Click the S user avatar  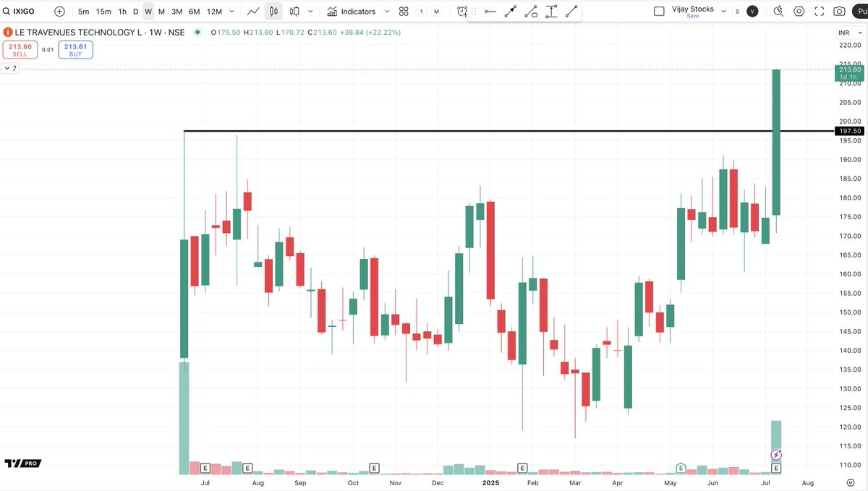click(x=737, y=12)
